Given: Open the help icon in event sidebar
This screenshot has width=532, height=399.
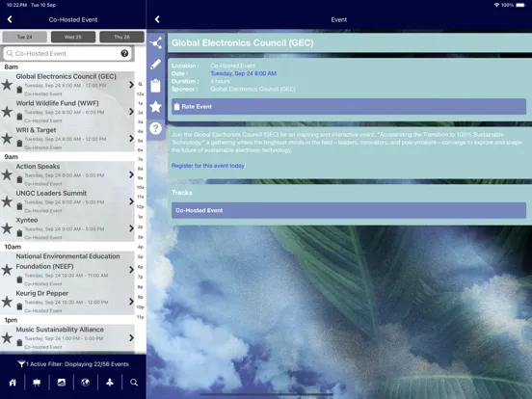Looking at the screenshot, I should coord(156,128).
